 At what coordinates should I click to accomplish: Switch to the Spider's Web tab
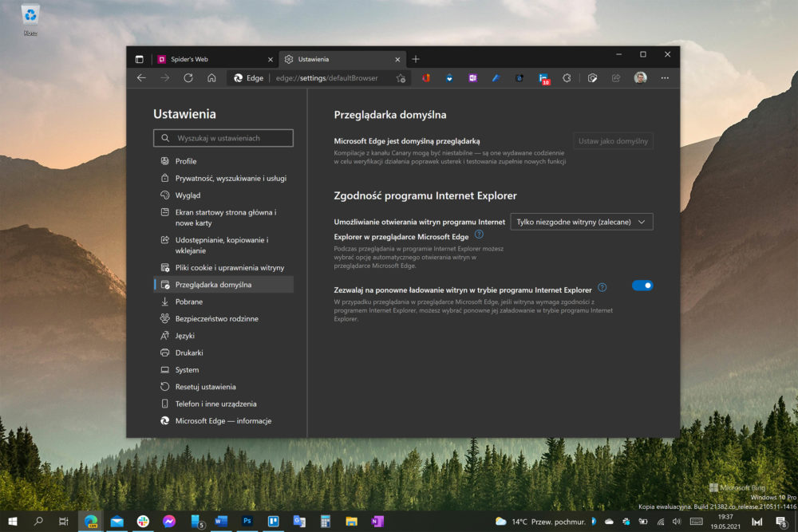pos(215,60)
